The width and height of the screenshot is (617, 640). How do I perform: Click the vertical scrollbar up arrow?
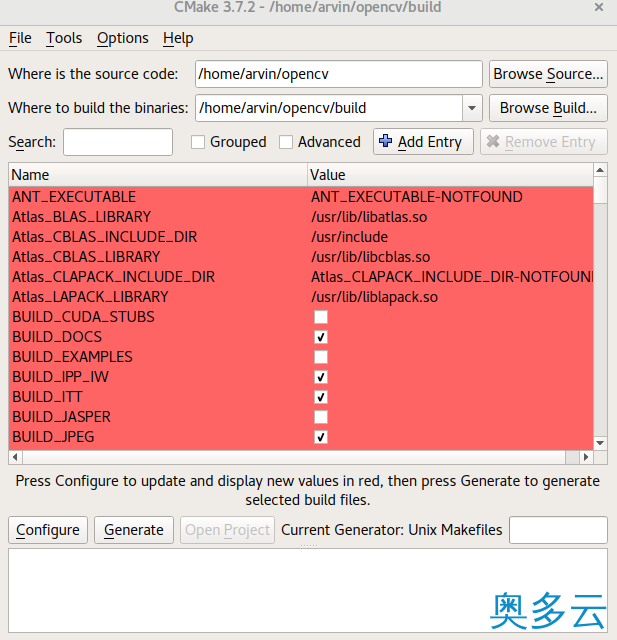tap(600, 170)
